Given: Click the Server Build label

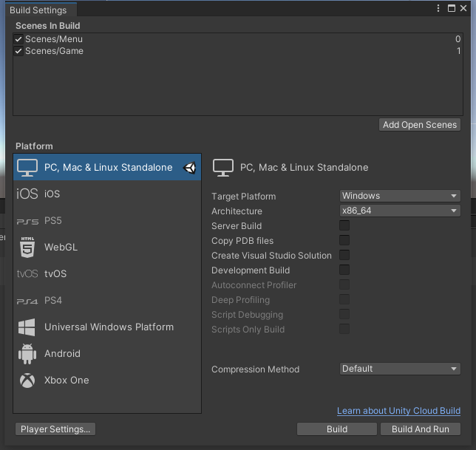Looking at the screenshot, I should (237, 226).
